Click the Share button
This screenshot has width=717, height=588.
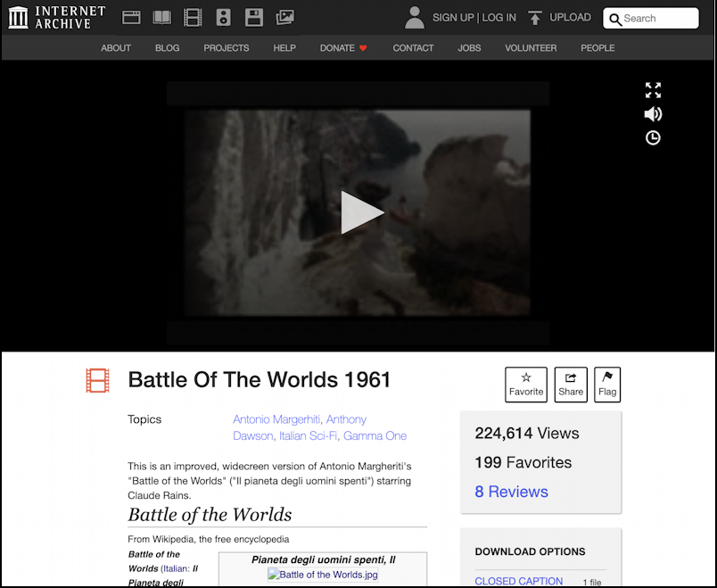tap(571, 385)
